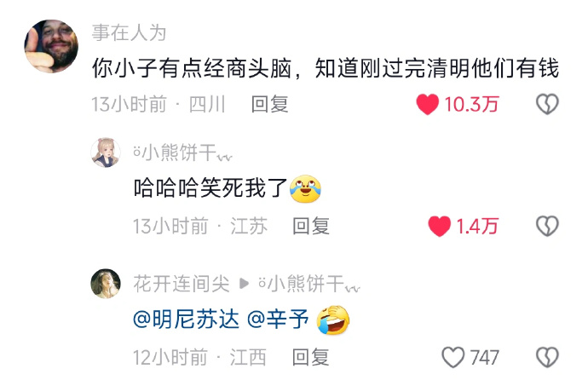The width and height of the screenshot is (588, 380).
Task: Reply to 事在人为's comment
Action: pyautogui.click(x=269, y=104)
